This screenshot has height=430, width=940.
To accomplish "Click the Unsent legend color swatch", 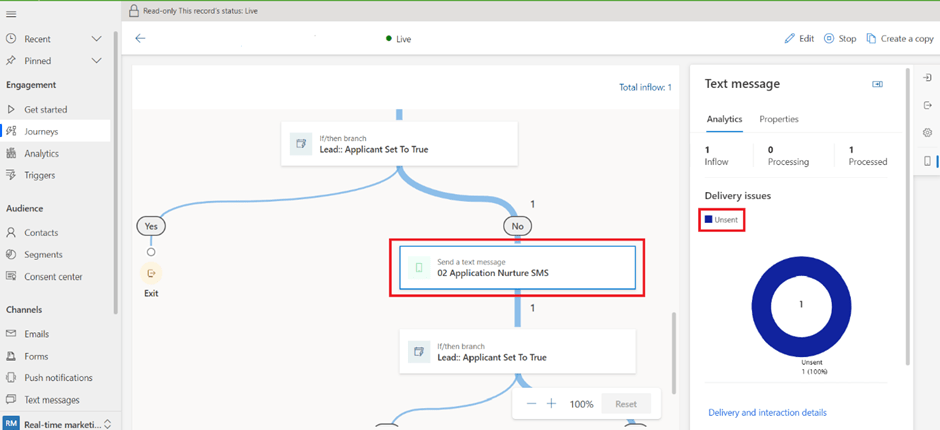I will point(709,219).
